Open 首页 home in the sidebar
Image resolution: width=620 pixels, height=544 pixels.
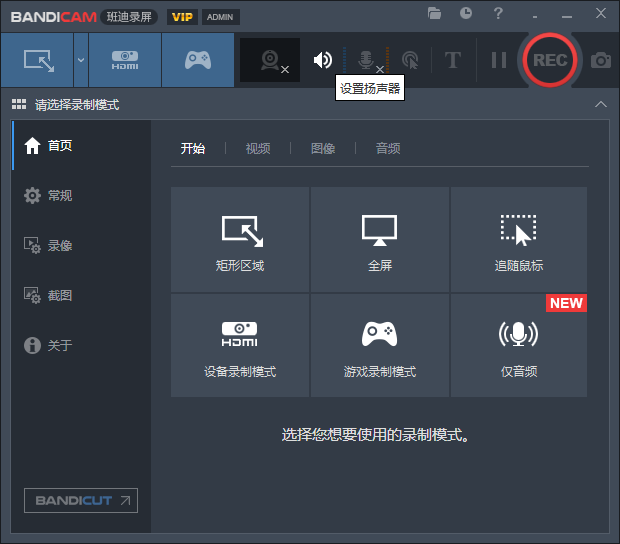(x=81, y=146)
